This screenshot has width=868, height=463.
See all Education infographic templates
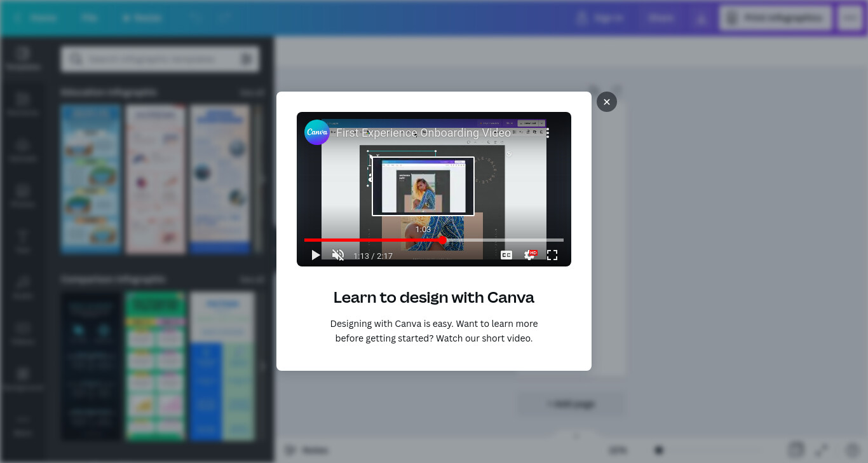pos(252,93)
